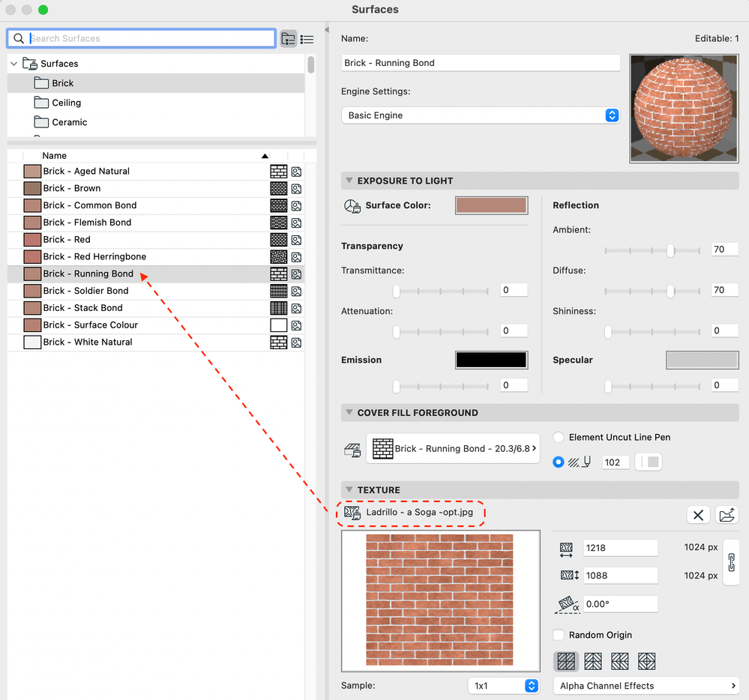Screen dimensions: 749x700
Task: Open the Sample 1x1 dropdown
Action: (x=503, y=686)
